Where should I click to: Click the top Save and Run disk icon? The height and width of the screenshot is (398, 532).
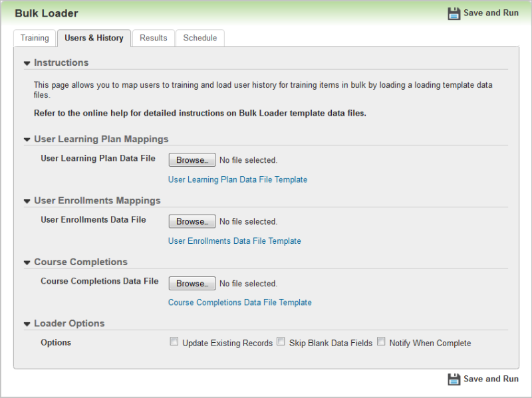pos(454,13)
